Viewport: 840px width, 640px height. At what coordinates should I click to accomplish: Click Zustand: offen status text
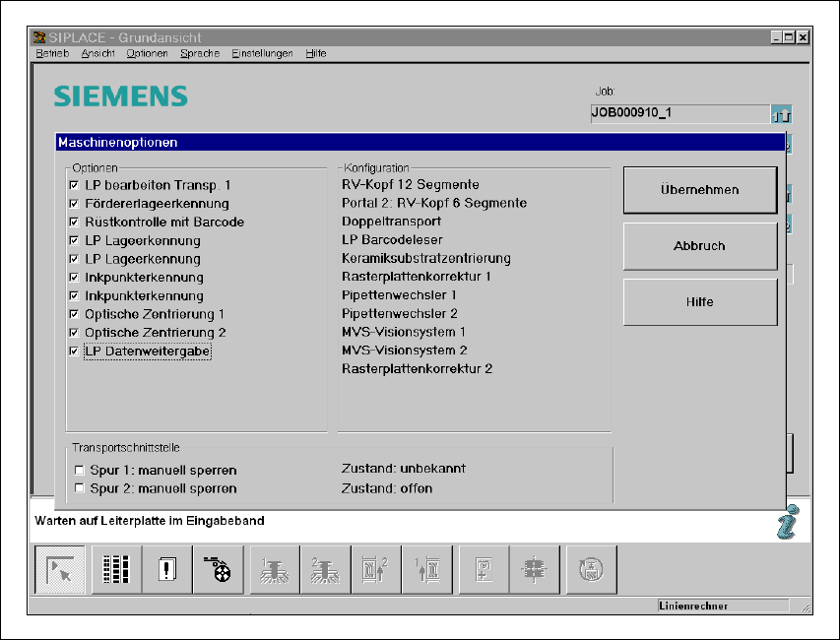(387, 488)
